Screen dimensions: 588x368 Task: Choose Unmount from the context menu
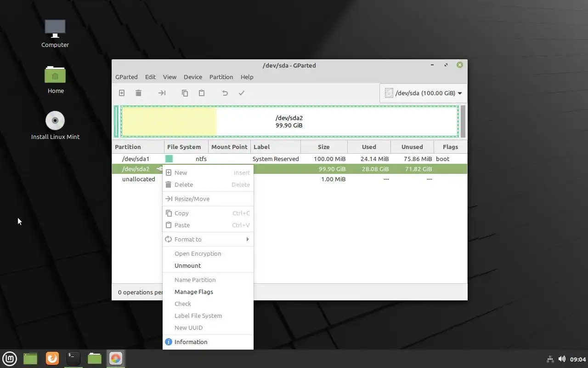(x=208, y=265)
